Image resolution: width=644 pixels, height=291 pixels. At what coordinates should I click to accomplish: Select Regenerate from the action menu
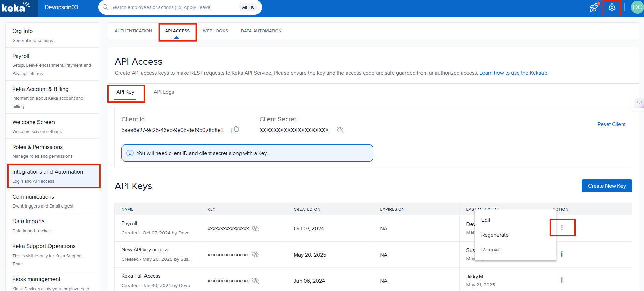click(x=495, y=235)
